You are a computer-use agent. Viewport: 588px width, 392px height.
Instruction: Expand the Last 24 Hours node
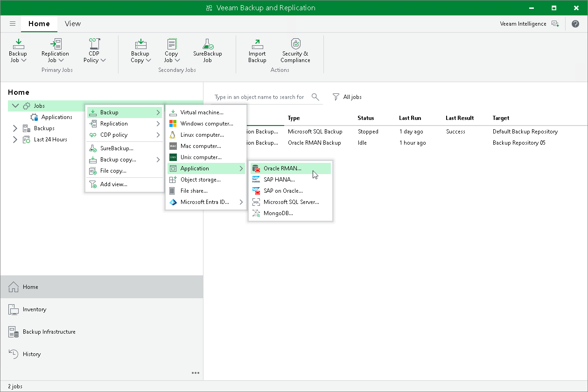coord(15,140)
